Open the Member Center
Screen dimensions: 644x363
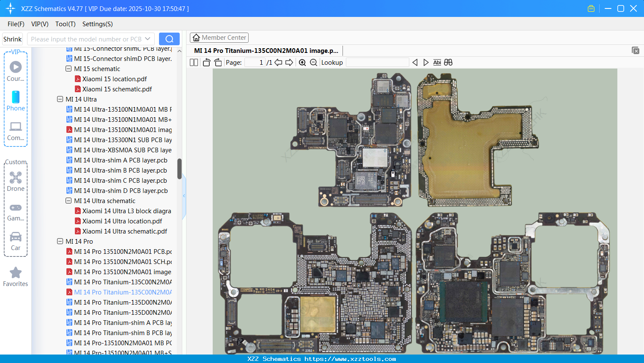[219, 37]
